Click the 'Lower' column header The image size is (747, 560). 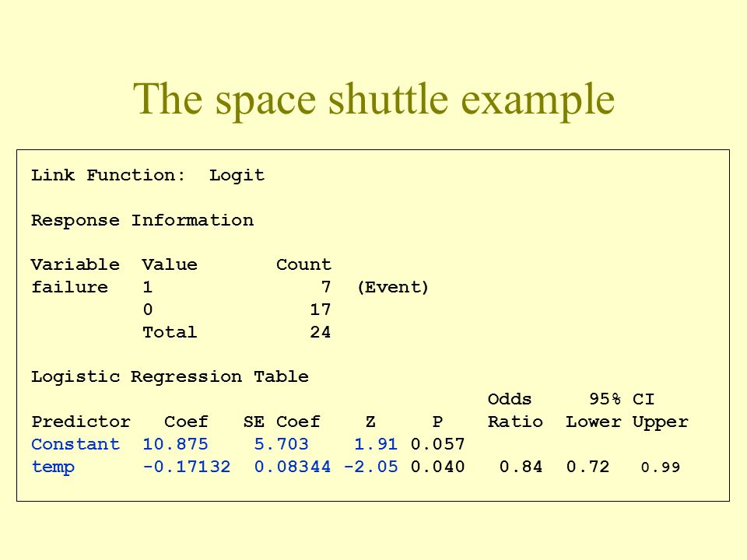click(x=593, y=422)
